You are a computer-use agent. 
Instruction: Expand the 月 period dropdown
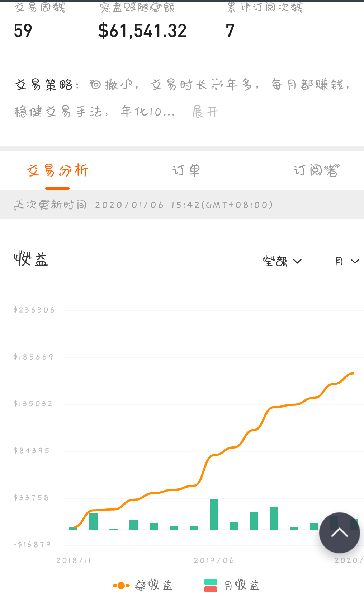point(347,261)
